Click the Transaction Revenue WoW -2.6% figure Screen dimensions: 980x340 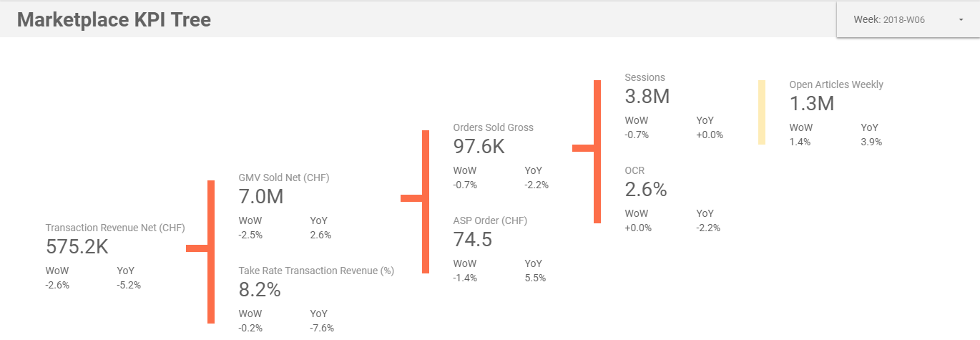click(x=57, y=285)
